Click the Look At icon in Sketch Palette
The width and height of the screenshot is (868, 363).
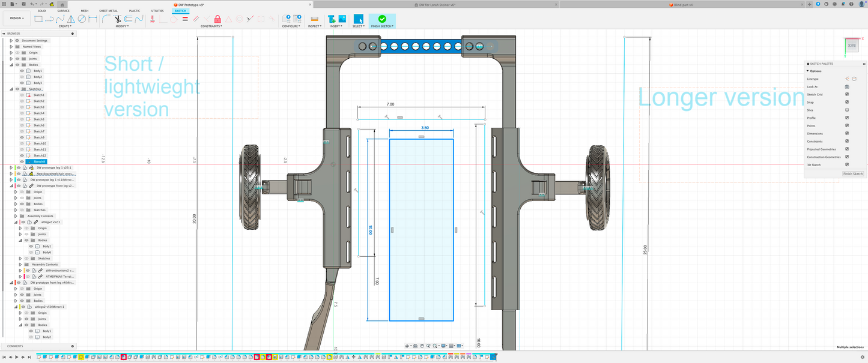(x=847, y=86)
